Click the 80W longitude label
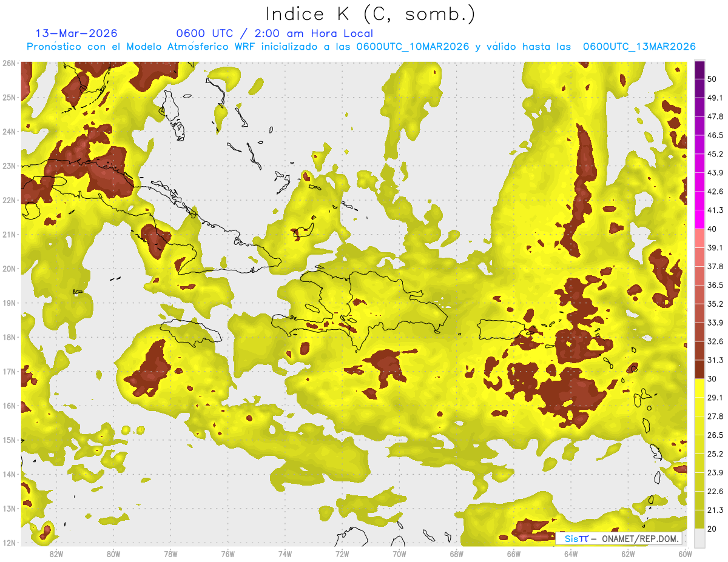The image size is (728, 562). 113,554
